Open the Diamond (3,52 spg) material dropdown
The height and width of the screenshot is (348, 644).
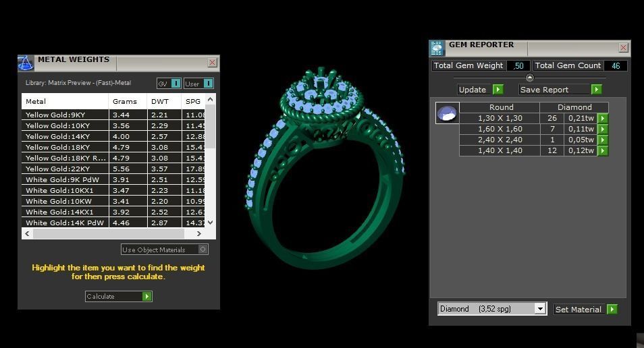click(540, 309)
